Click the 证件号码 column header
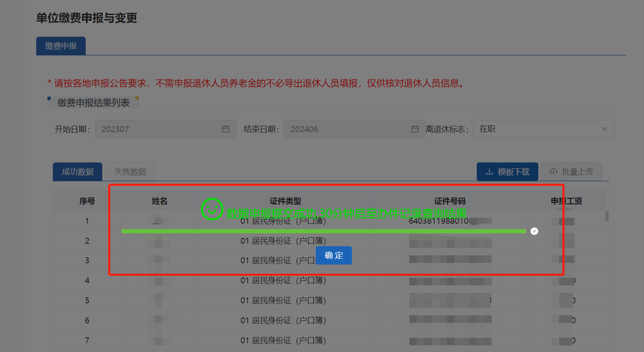Viewport: 644px width, 352px height. coord(450,201)
